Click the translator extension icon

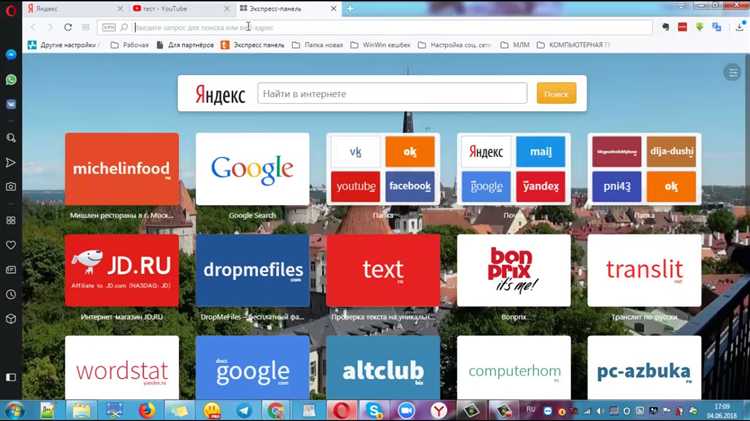click(x=717, y=27)
